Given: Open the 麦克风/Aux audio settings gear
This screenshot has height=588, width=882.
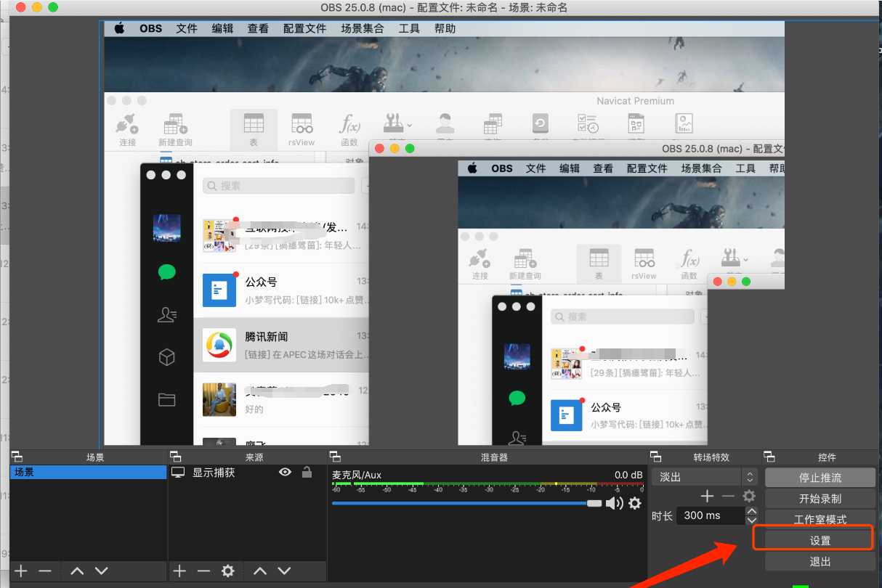Looking at the screenshot, I should [x=635, y=503].
